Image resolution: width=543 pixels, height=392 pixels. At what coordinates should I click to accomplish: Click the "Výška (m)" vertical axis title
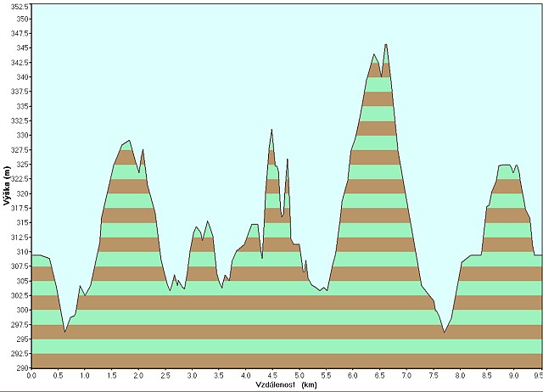coord(7,187)
